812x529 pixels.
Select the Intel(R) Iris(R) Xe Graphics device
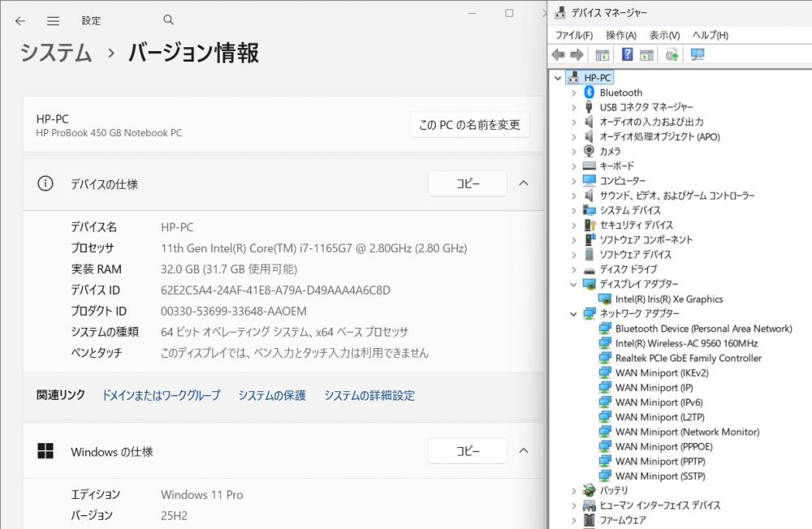[668, 299]
